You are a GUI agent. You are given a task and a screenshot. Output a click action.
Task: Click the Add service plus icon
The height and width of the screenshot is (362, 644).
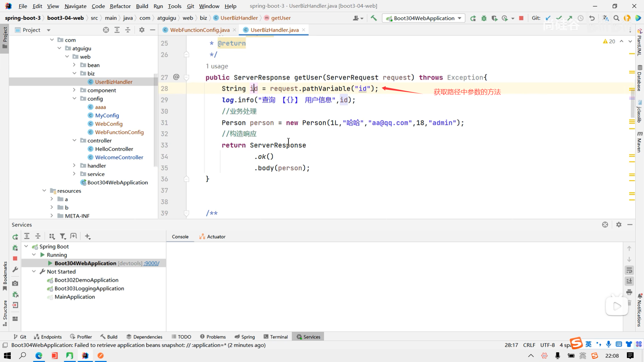pos(88,237)
